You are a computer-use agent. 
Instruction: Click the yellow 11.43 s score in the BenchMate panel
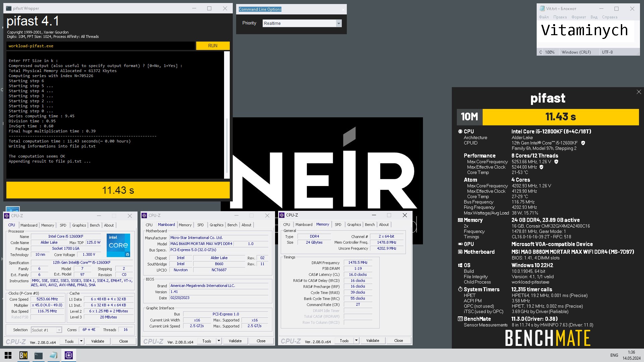(560, 117)
